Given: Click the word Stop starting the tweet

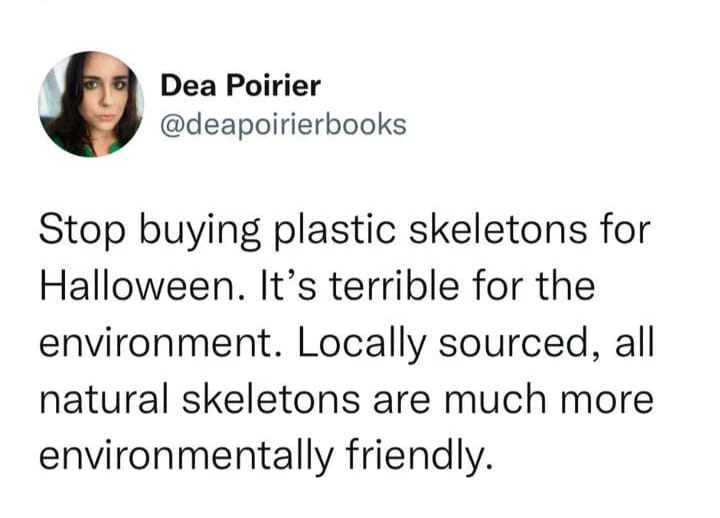Looking at the screenshot, I should [x=82, y=230].
